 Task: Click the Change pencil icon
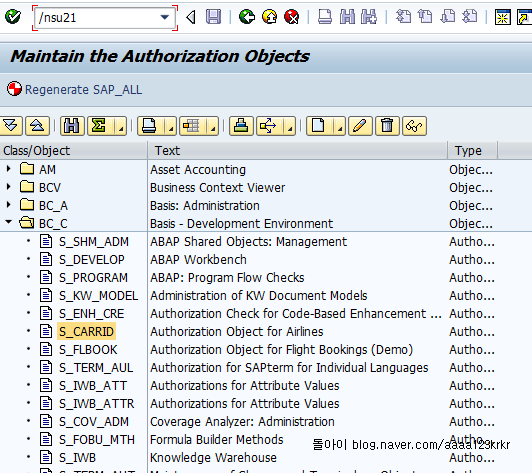point(360,126)
